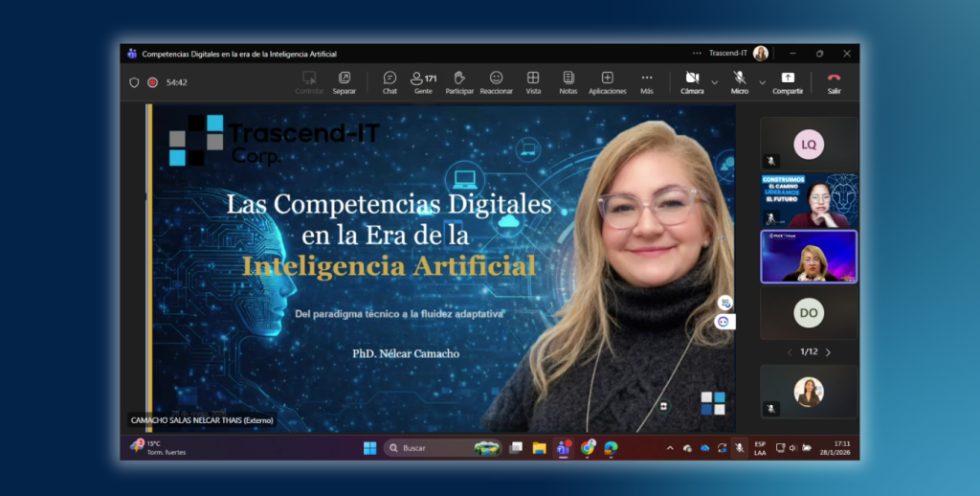Go to next participant page arrow

pos(828,352)
